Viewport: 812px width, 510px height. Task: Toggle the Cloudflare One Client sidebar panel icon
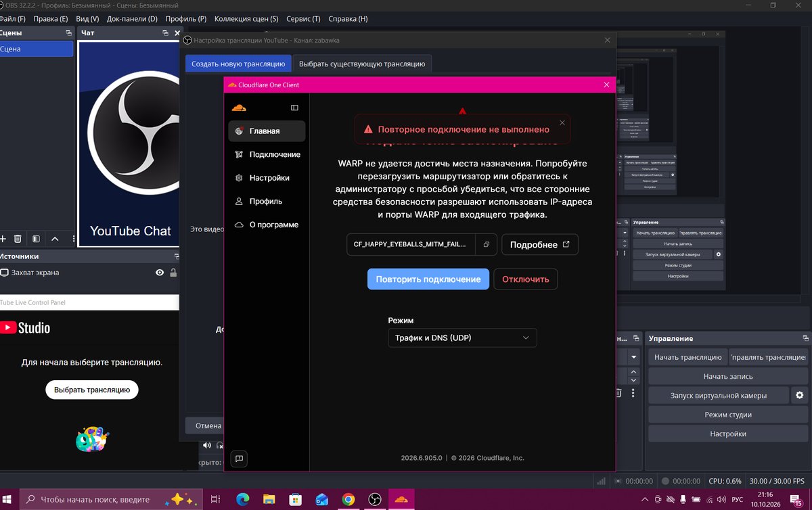click(294, 108)
